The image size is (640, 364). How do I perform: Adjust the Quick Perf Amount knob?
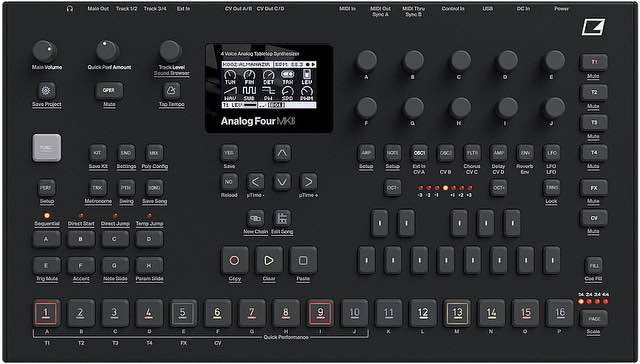tap(108, 51)
